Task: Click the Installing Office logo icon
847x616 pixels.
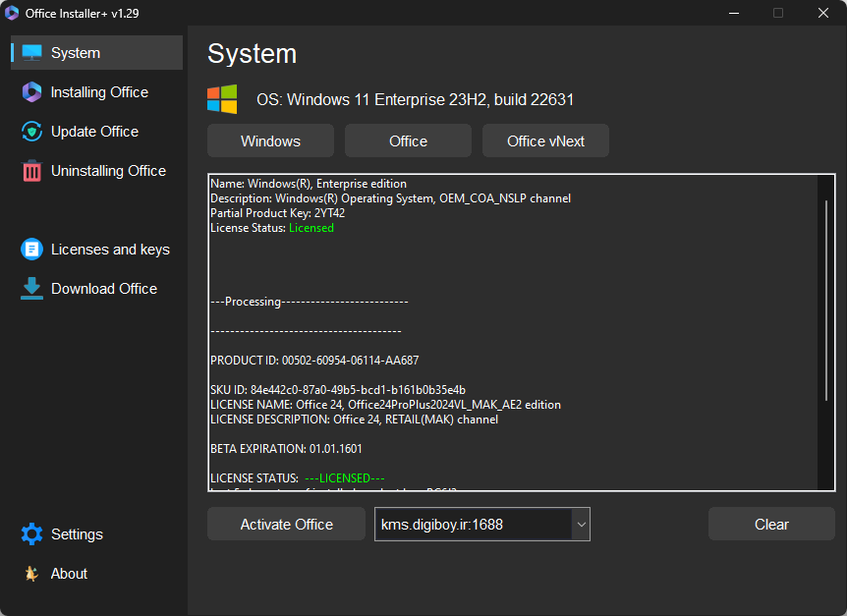Action: (31, 92)
